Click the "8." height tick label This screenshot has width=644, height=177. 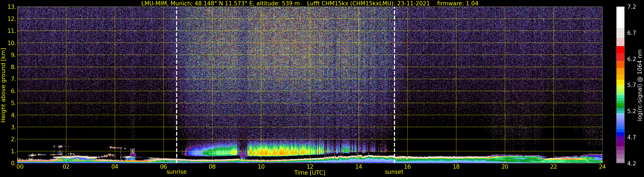tap(13, 67)
